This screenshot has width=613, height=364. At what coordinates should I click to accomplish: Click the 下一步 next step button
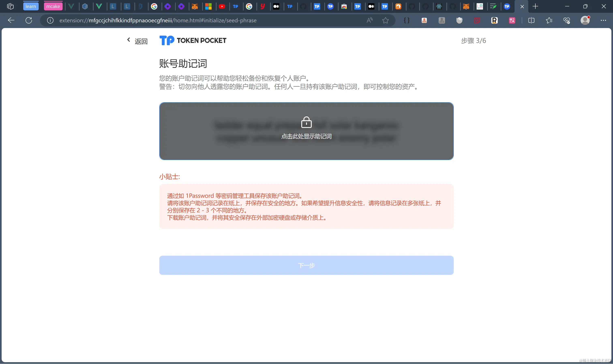coord(306,265)
